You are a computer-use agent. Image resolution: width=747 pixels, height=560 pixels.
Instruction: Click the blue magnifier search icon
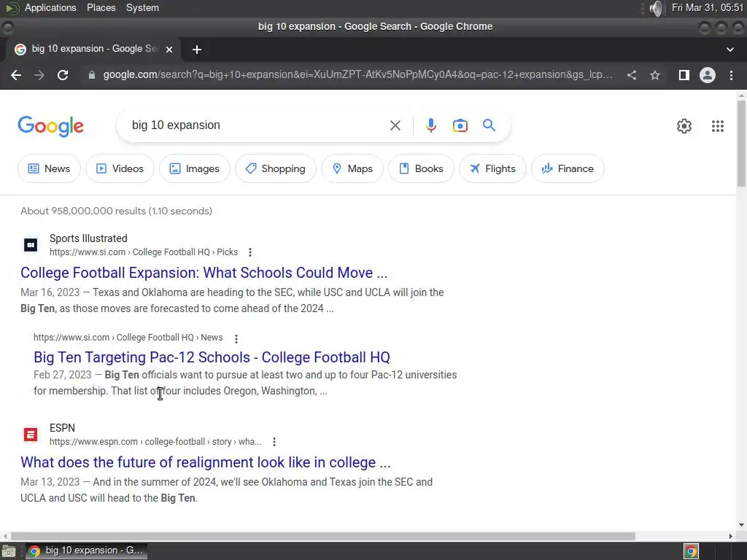click(489, 125)
